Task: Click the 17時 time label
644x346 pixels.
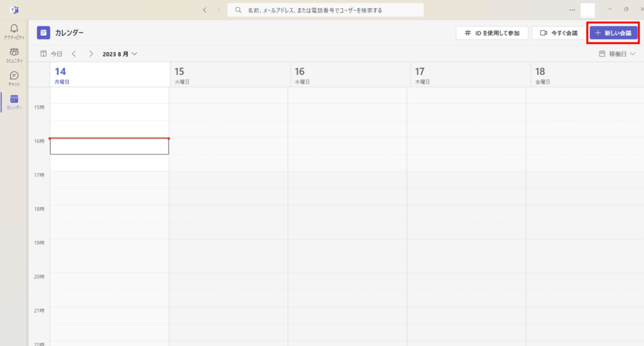Action: (39, 175)
